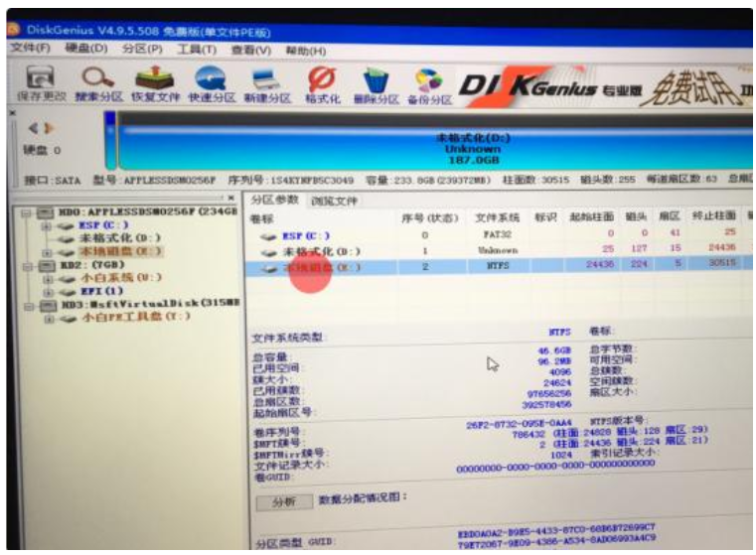Open the 硬盘(D) menu
Viewport: 756px width, 555px height.
tap(86, 49)
